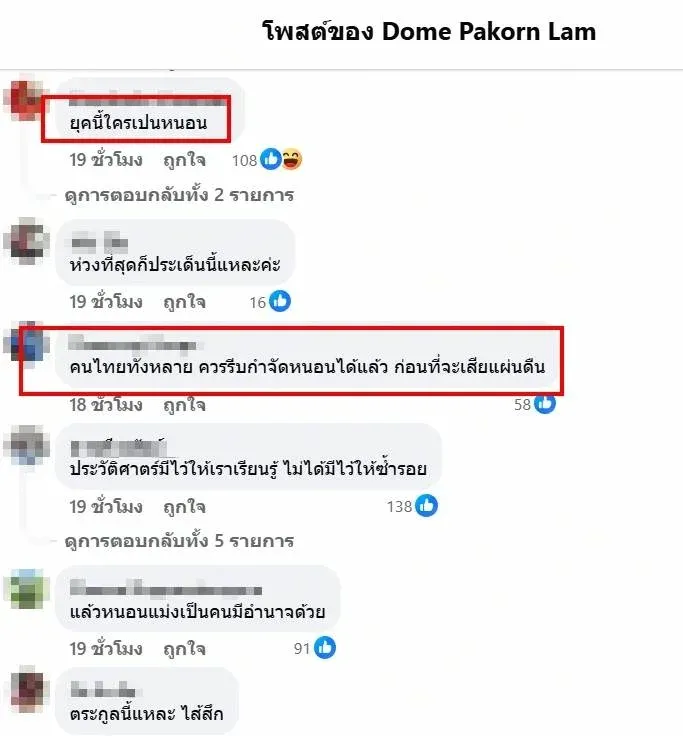Screen dimensions: 683x736
Task: Click the blue like reaction icon beside 108
Action: coord(270,160)
